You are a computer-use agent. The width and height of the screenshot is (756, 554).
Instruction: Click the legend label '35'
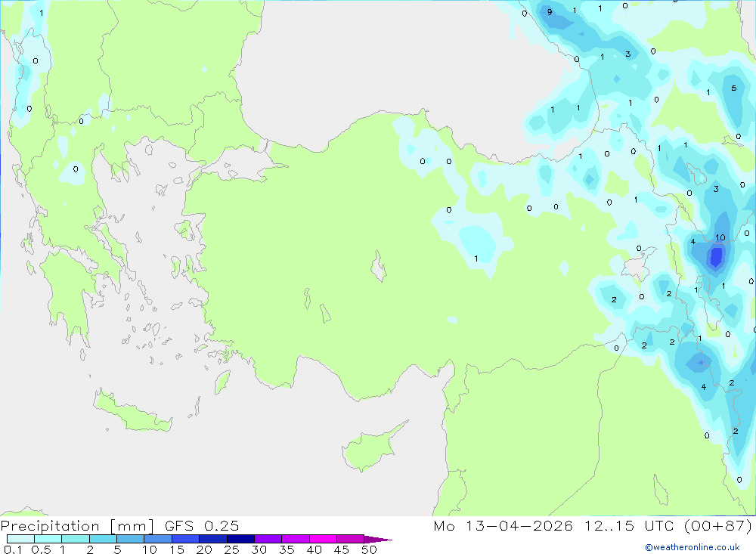click(x=287, y=549)
